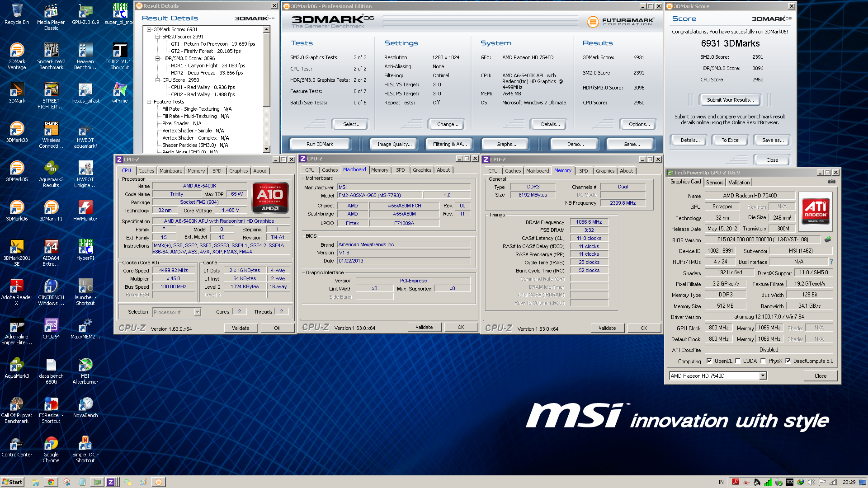Launch the HyperPI desktop icon
This screenshot has width=868, height=488.
85,249
